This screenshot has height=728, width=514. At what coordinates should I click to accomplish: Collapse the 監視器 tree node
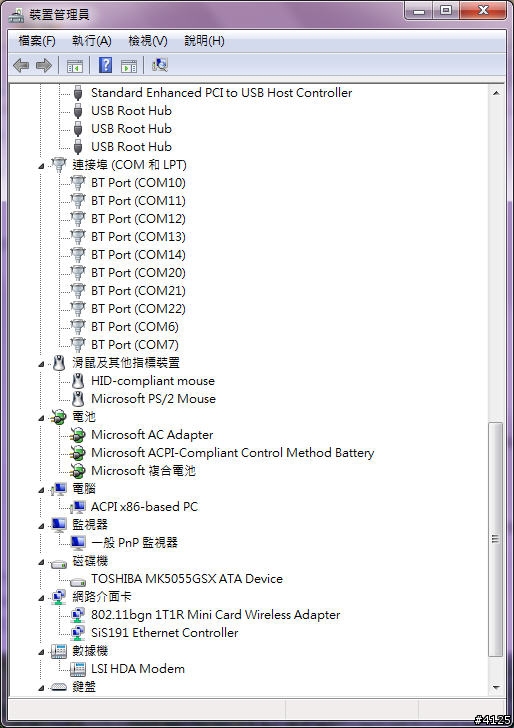click(x=41, y=526)
